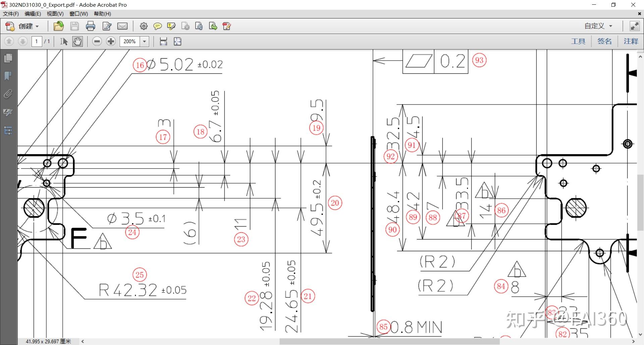Screen dimensions: 644x345
Task: Go to previous page arrow
Action: [9, 41]
